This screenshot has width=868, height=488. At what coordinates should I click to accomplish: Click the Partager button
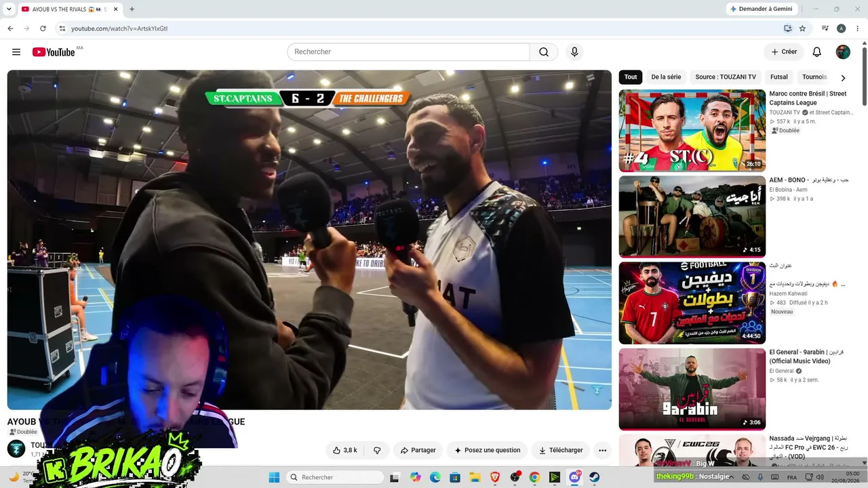point(418,450)
